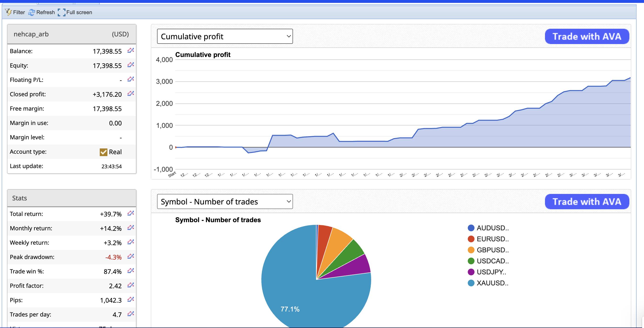The width and height of the screenshot is (644, 328).
Task: Click the chart icon beside Trades per day
Action: pos(130,314)
